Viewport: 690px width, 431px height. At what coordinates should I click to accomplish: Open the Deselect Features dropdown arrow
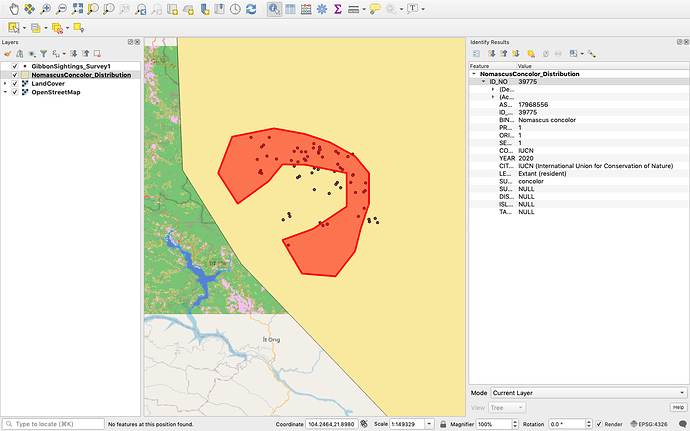coord(67,28)
